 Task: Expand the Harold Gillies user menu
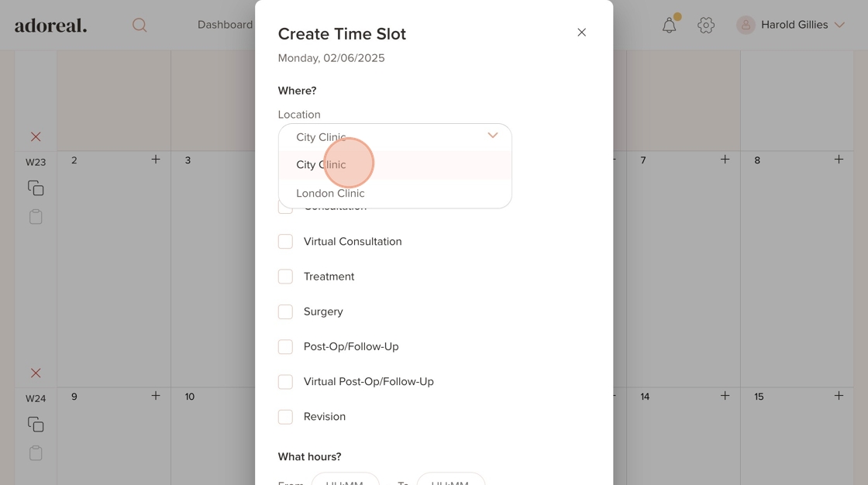pyautogui.click(x=790, y=25)
